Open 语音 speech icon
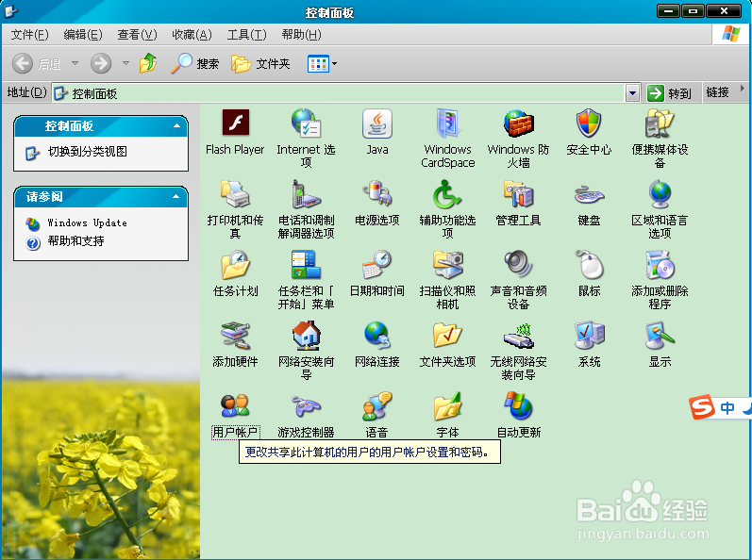The image size is (752, 560). [377, 405]
